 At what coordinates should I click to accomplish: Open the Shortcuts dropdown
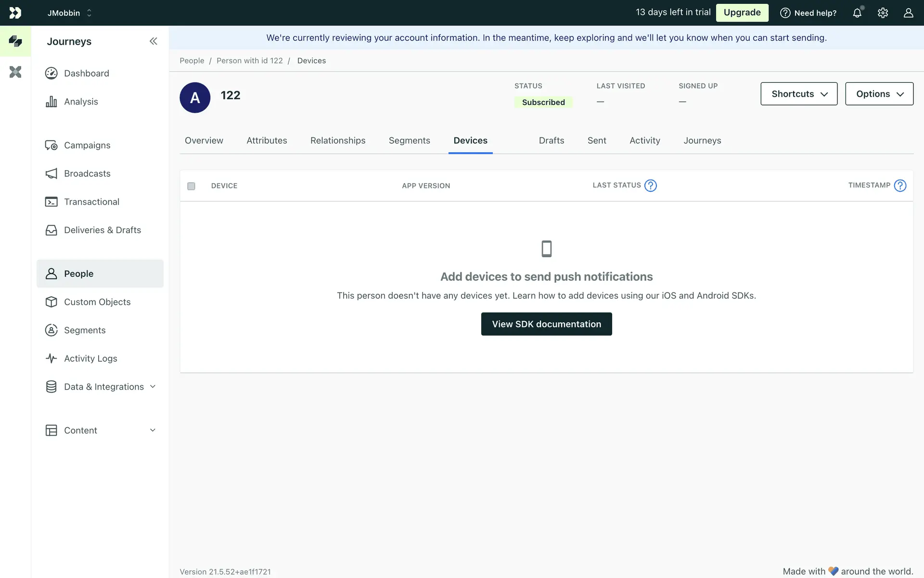[x=798, y=94]
